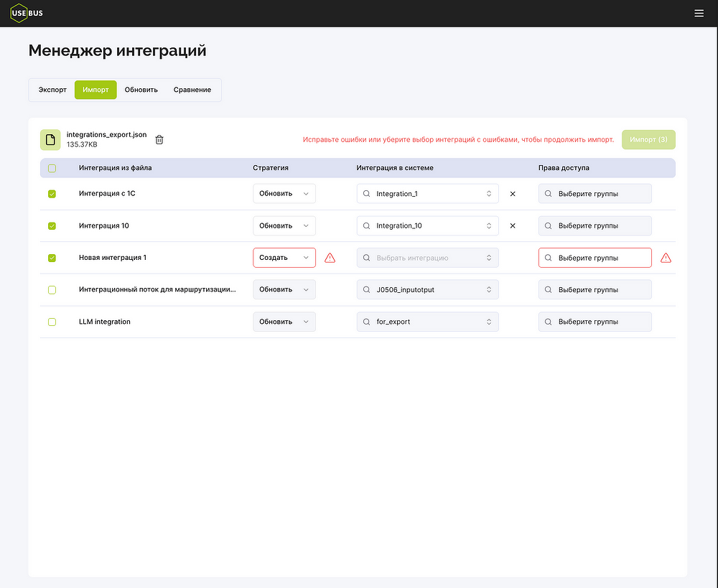The image size is (718, 588).
Task: Switch to the Экспорт tab
Action: point(52,90)
